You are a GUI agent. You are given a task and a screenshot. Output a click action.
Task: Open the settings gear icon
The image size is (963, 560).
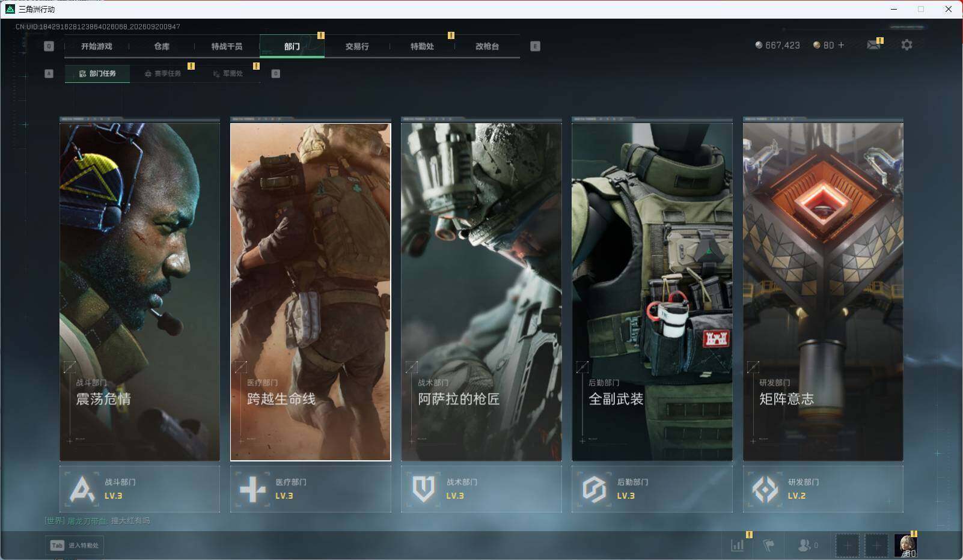[x=906, y=45]
